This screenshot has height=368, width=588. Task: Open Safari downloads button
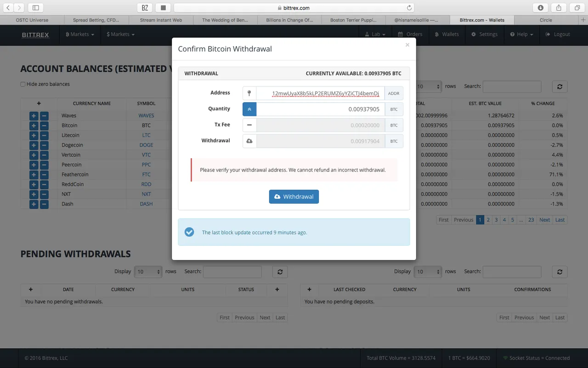tap(541, 8)
